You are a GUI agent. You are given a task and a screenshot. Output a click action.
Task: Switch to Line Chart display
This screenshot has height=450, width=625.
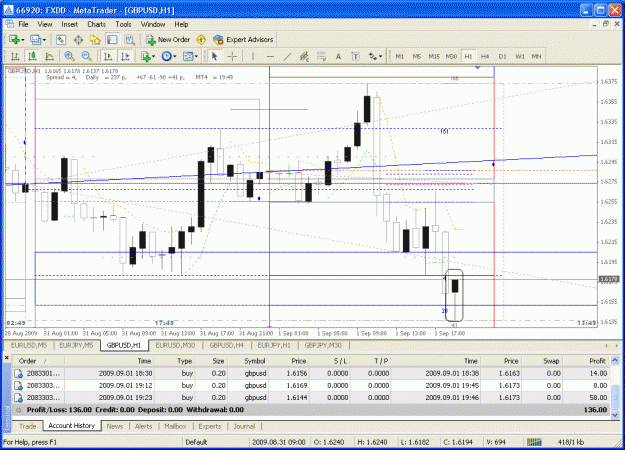49,57
